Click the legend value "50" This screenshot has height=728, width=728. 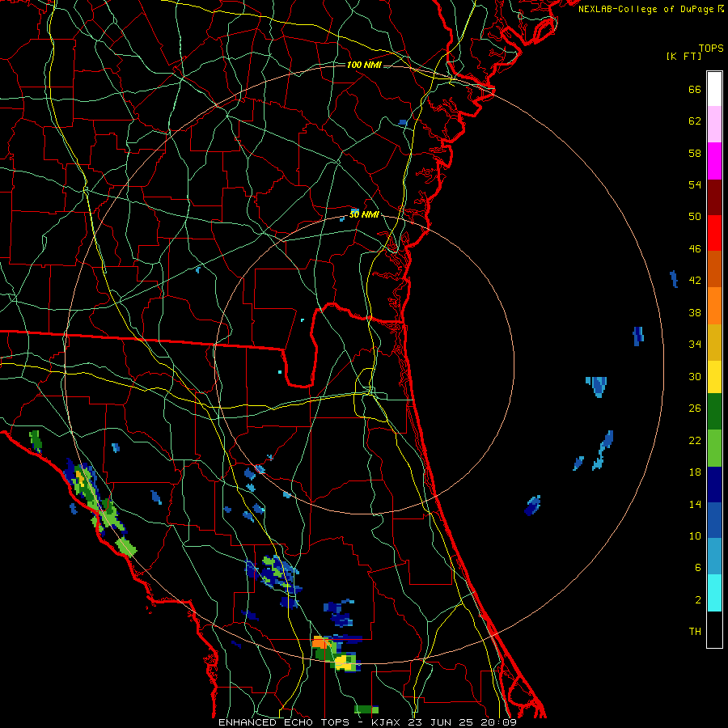(695, 217)
